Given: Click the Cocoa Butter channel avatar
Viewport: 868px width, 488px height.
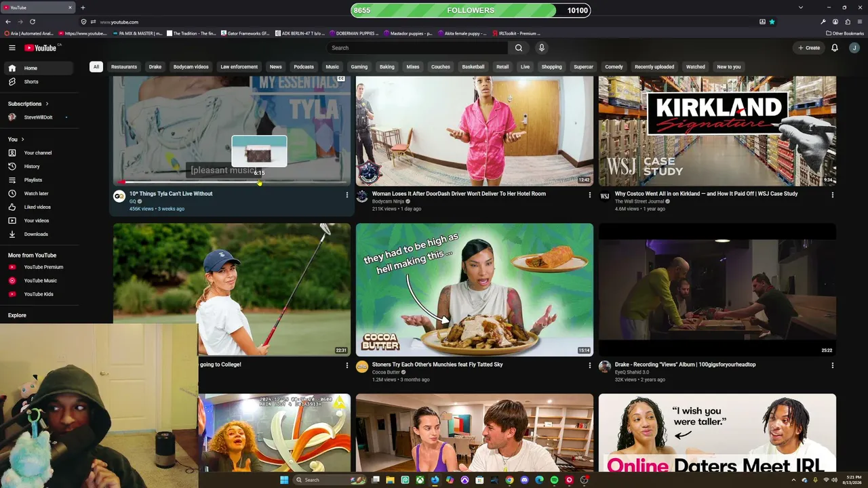Looking at the screenshot, I should 362,367.
